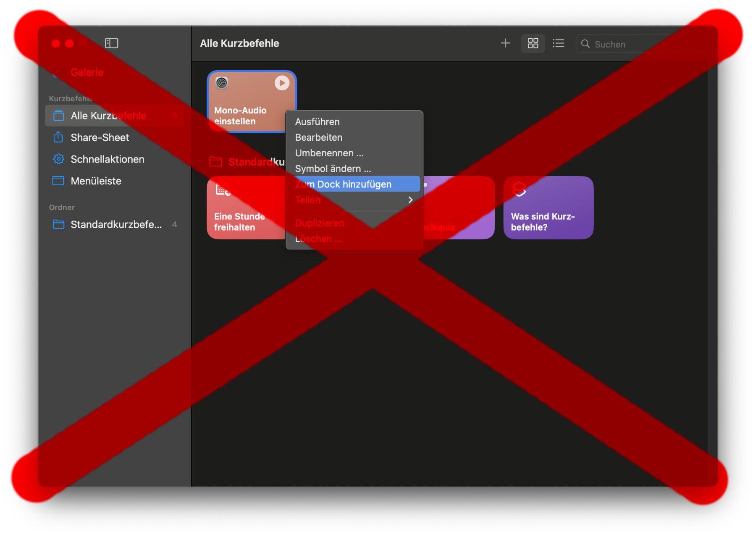Add a new shortcut with plus icon
756x537 pixels.
[x=505, y=43]
